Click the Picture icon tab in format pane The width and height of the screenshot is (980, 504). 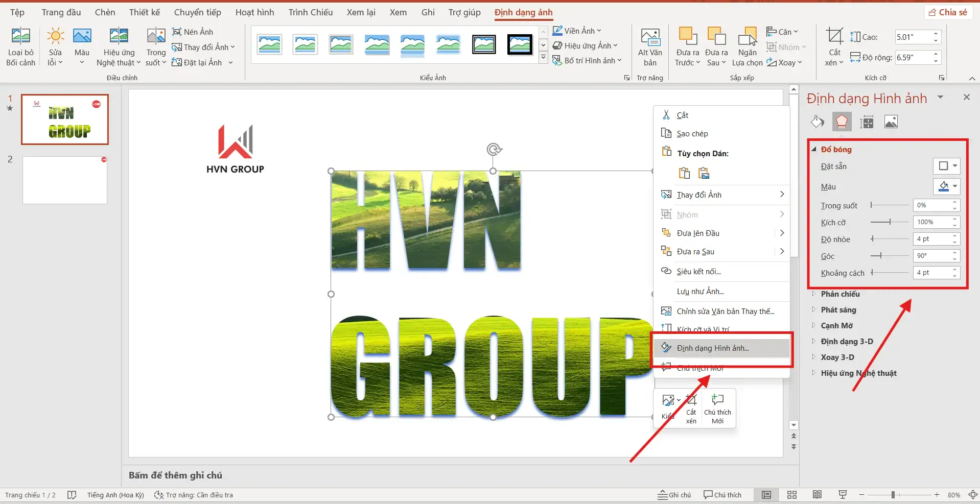[891, 122]
